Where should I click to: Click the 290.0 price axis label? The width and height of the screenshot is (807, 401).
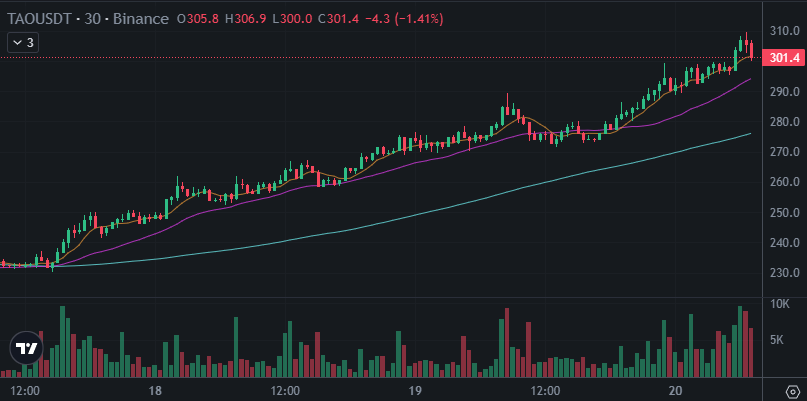784,92
